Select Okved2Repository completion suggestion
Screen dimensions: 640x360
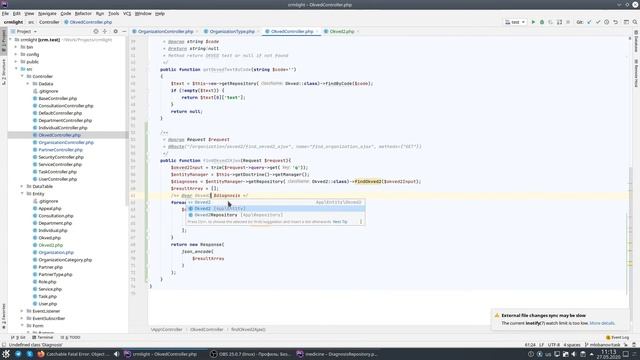click(x=275, y=215)
